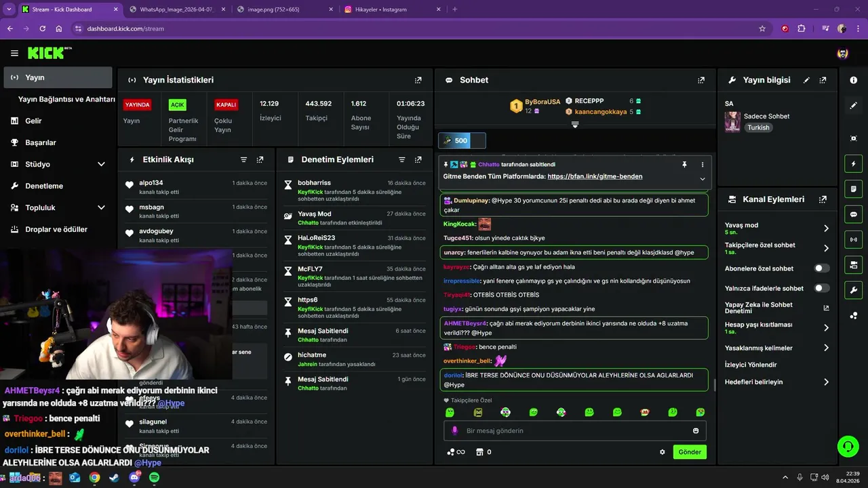Viewport: 868px width, 488px height.
Task: Open Yapay Zeka ile Sohbet Denetimi
Action: pos(776,308)
